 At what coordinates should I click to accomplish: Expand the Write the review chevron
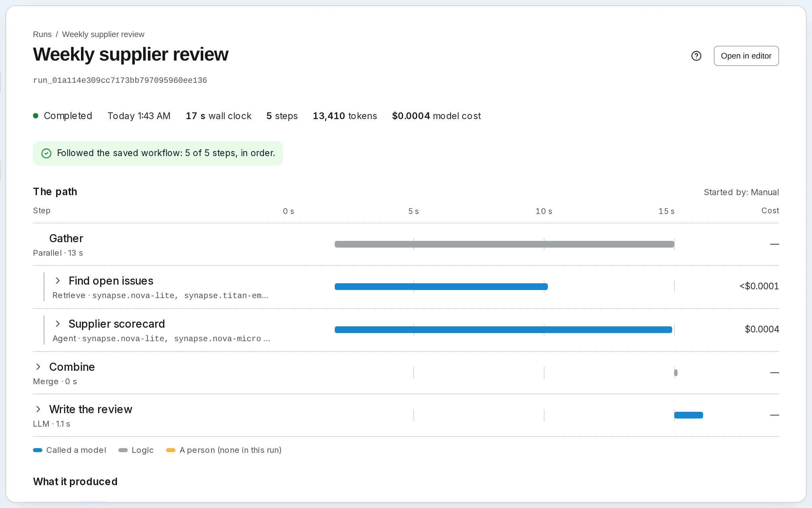coord(38,409)
